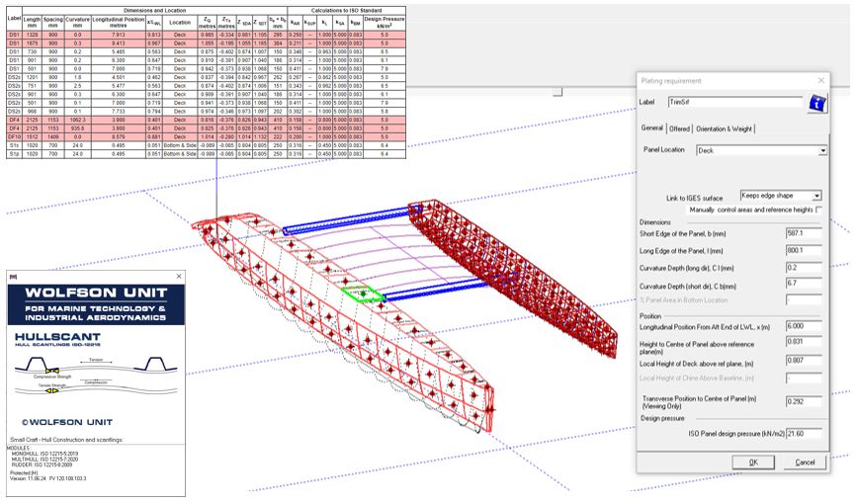857x504 pixels.
Task: Enable manually control areas and reference heights
Action: point(819,210)
